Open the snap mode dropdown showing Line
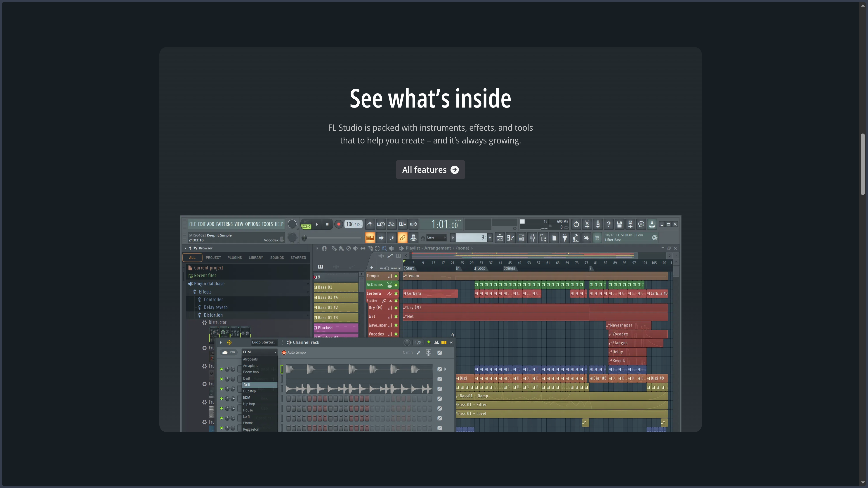Viewport: 868px width, 488px height. tap(437, 238)
